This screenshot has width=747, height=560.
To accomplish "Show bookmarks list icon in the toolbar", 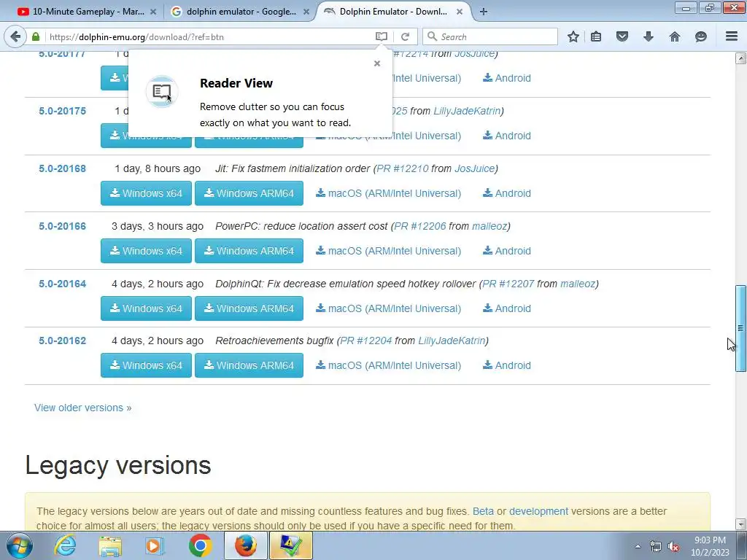I will click(596, 36).
